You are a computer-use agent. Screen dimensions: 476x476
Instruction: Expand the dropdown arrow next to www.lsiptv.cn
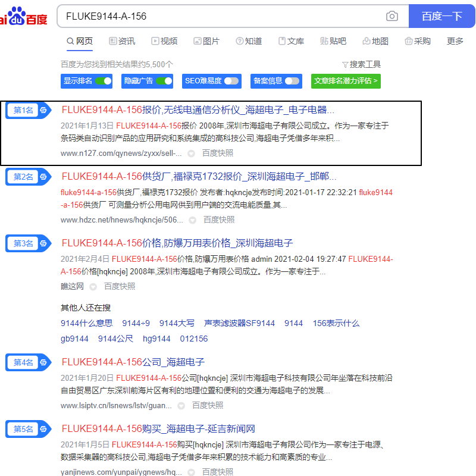(181, 406)
